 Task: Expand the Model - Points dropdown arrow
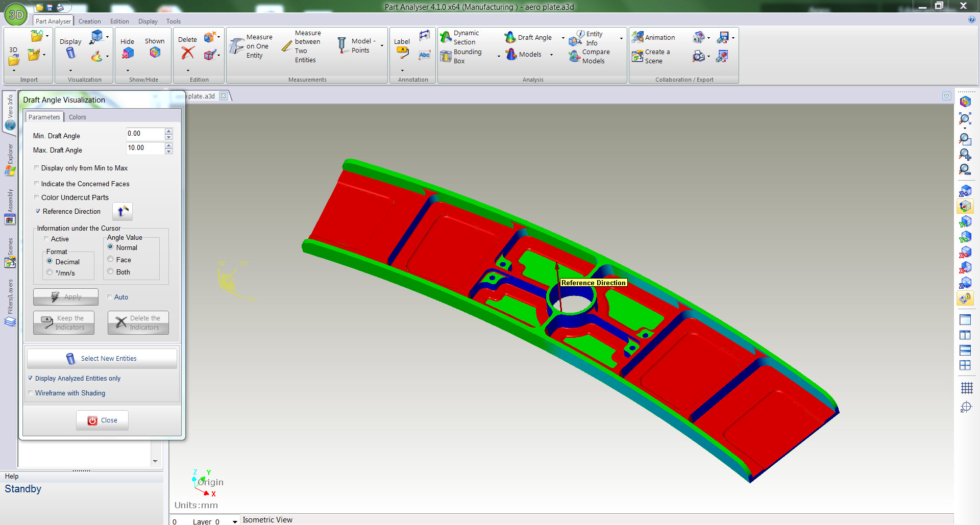tap(382, 46)
